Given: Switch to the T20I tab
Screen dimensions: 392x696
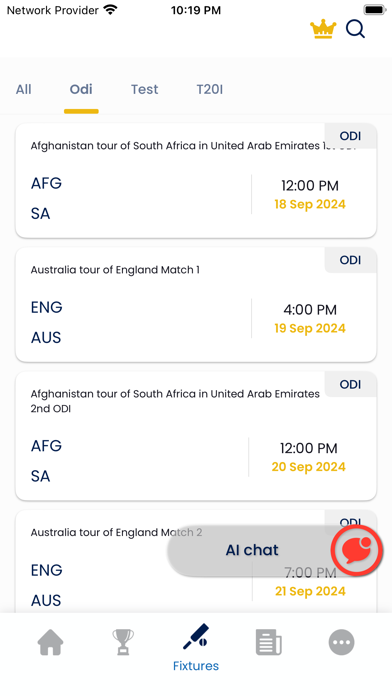Looking at the screenshot, I should (210, 89).
